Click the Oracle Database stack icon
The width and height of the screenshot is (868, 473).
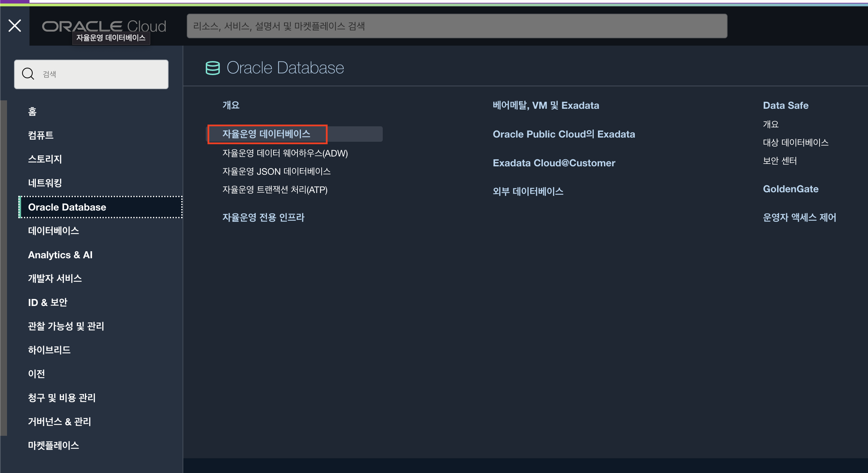point(212,68)
